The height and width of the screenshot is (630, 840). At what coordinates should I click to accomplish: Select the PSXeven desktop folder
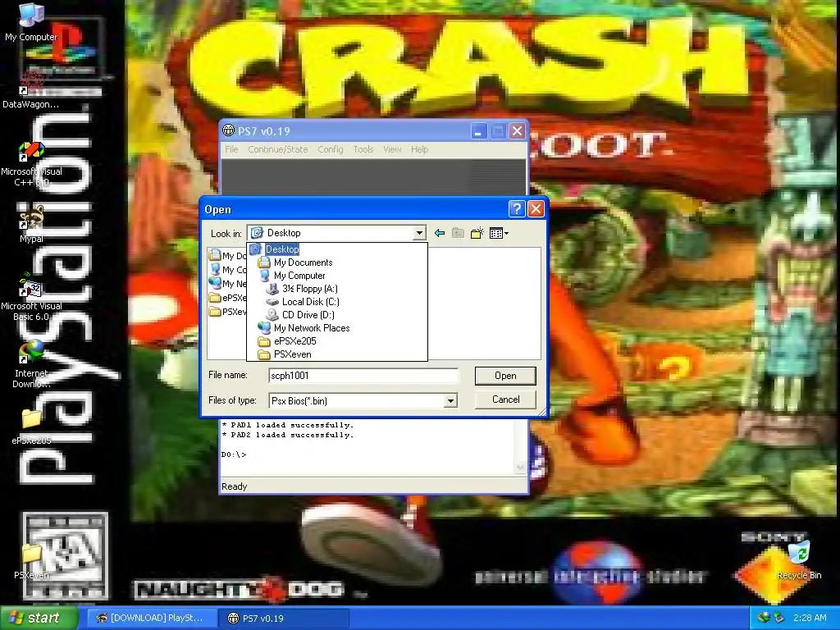pyautogui.click(x=31, y=563)
